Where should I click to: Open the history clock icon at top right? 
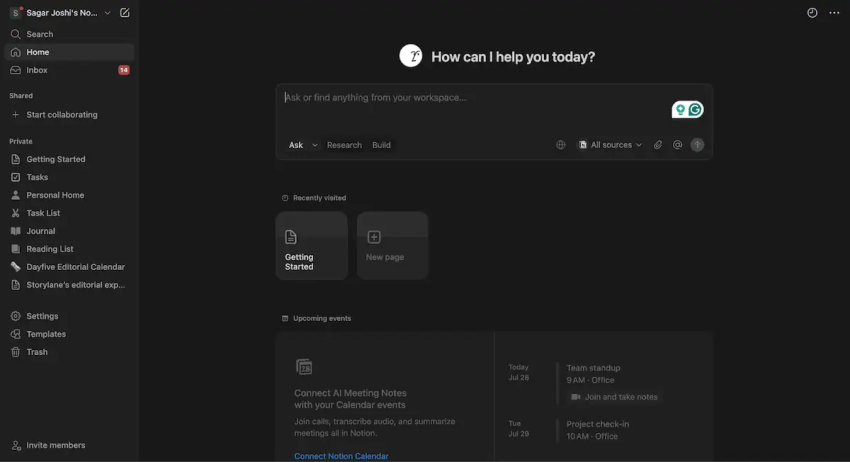812,12
